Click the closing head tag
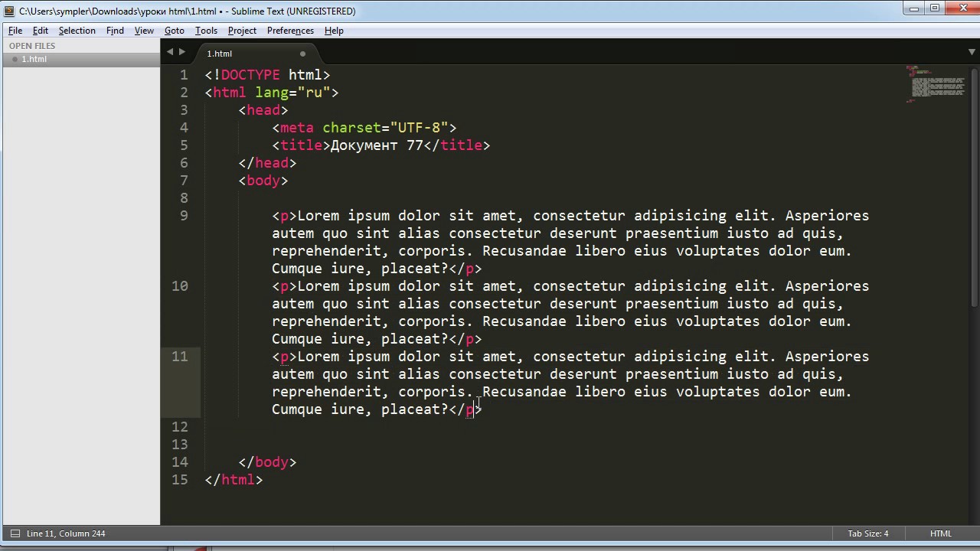 point(267,163)
